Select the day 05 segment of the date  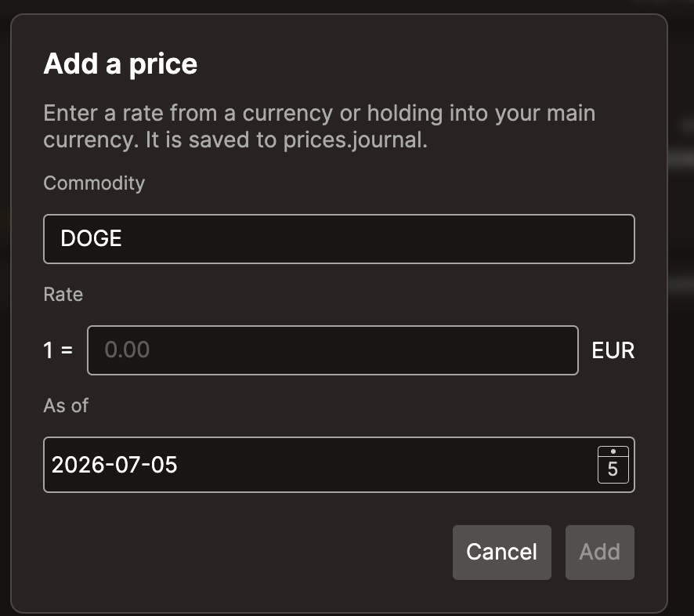164,465
